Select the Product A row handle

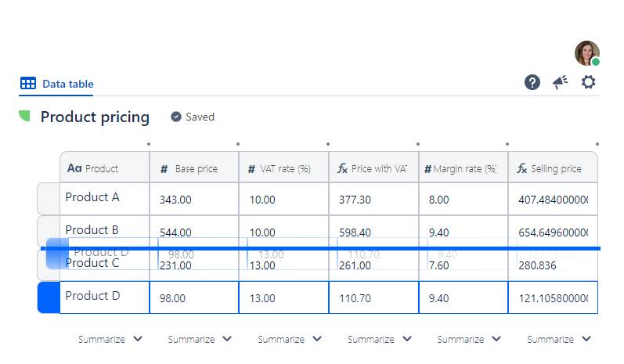click(x=49, y=199)
